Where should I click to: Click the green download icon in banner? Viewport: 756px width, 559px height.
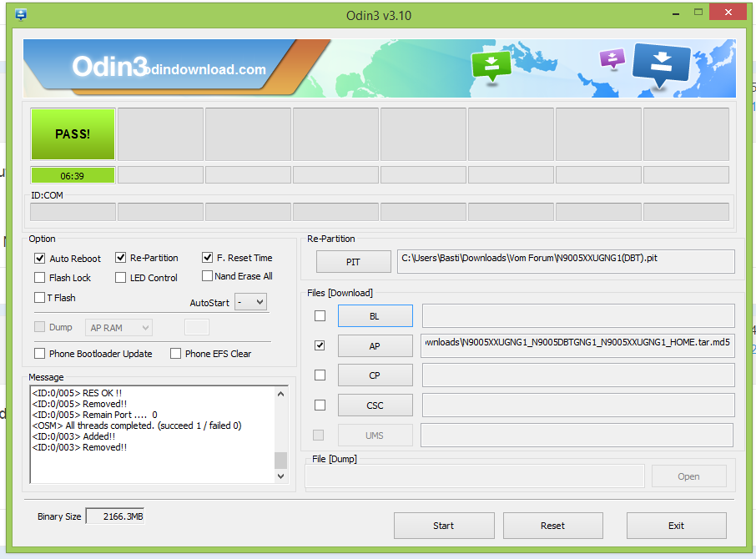491,67
